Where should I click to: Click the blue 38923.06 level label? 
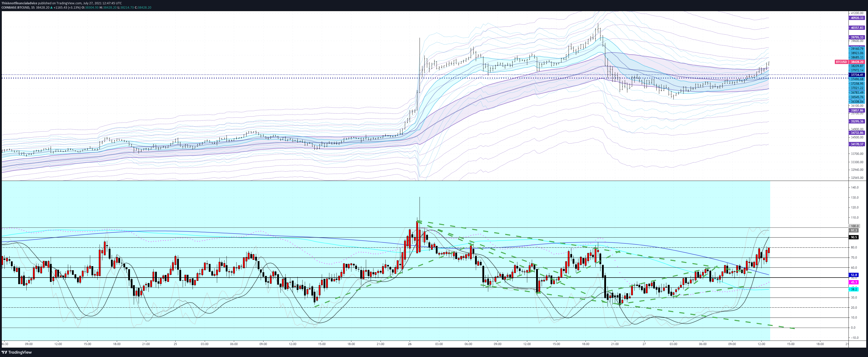857,53
